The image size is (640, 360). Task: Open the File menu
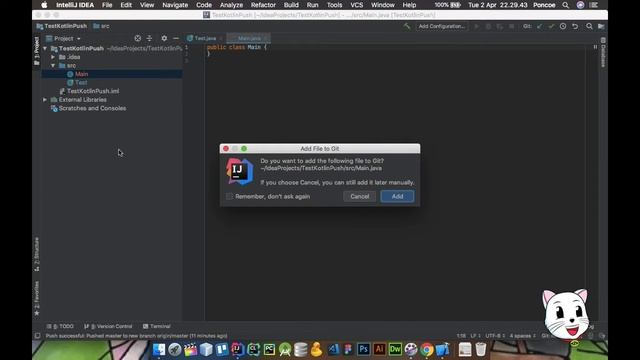(x=107, y=5)
